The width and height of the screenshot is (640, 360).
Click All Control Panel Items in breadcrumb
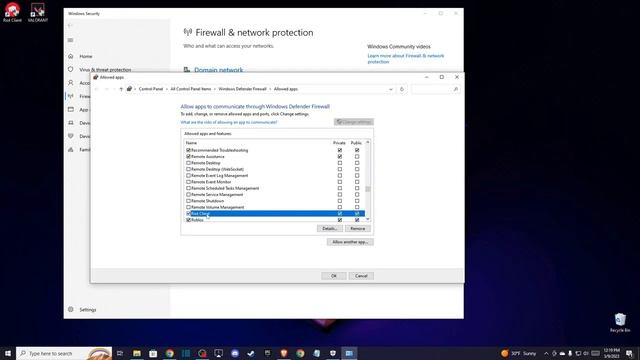click(x=191, y=89)
